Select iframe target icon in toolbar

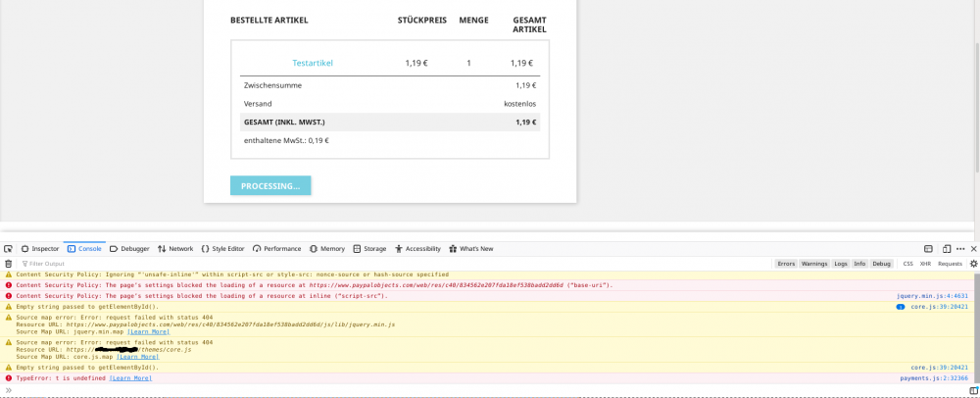(x=929, y=249)
